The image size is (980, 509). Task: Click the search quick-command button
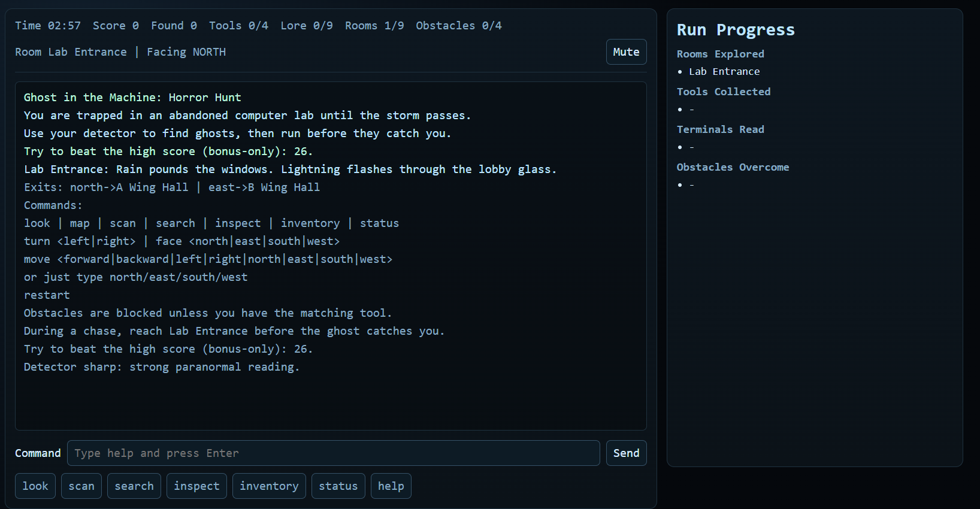[134, 486]
